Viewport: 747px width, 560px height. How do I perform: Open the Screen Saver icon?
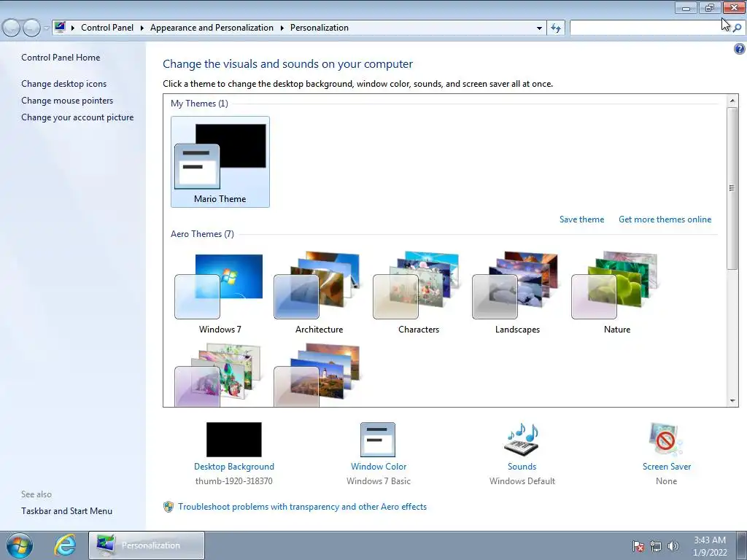666,440
